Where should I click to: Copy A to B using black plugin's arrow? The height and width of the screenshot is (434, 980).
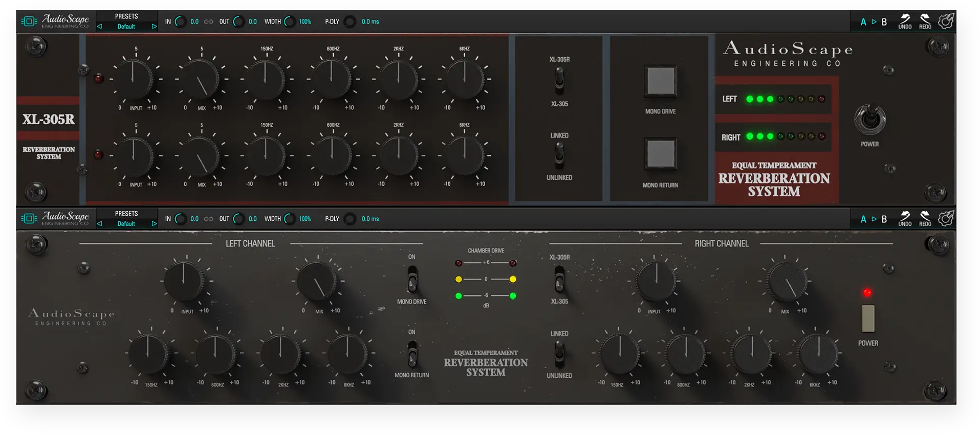874,219
